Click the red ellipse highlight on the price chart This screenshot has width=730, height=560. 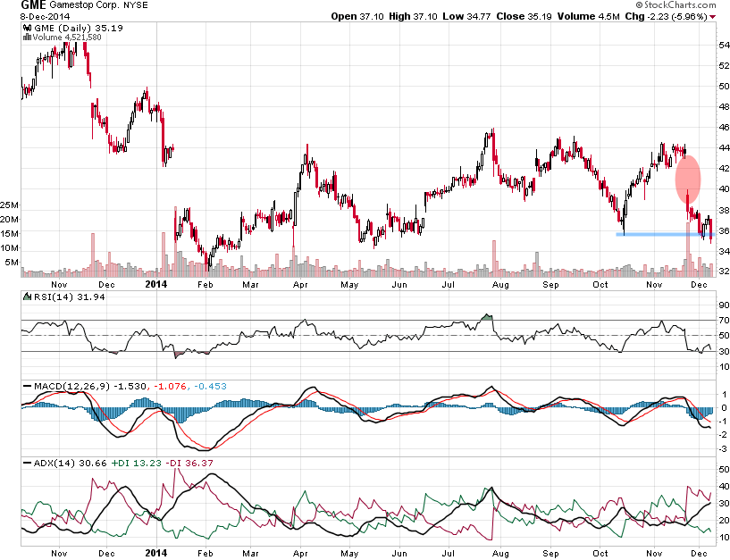(686, 178)
